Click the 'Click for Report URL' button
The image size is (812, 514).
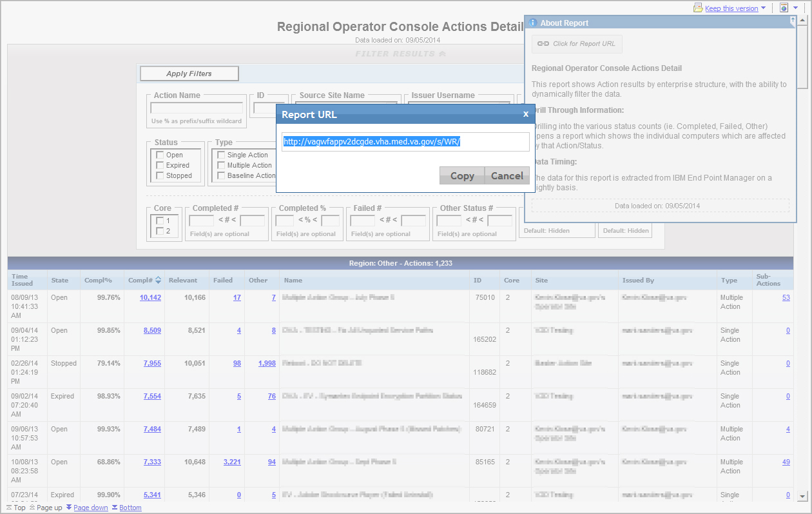click(577, 44)
